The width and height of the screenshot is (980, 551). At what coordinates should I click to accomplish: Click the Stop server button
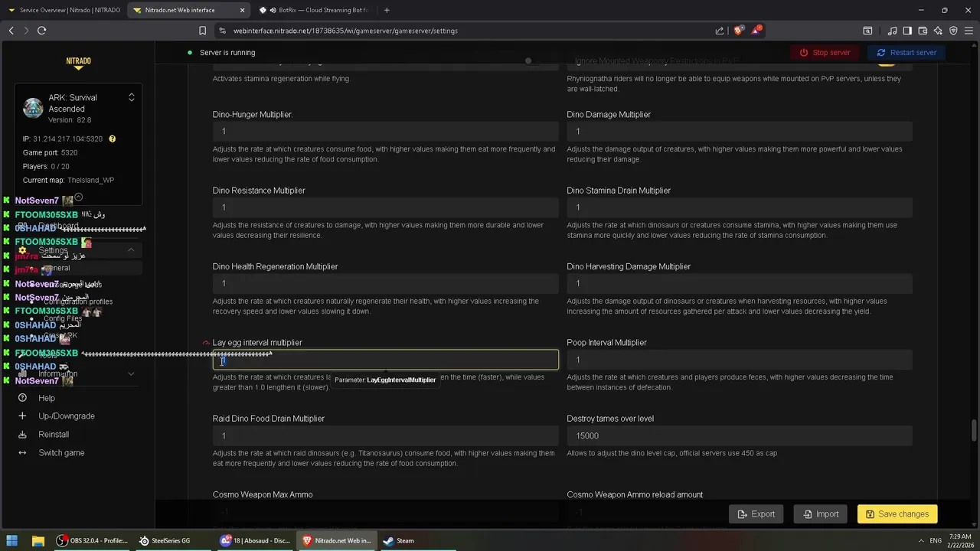click(825, 53)
